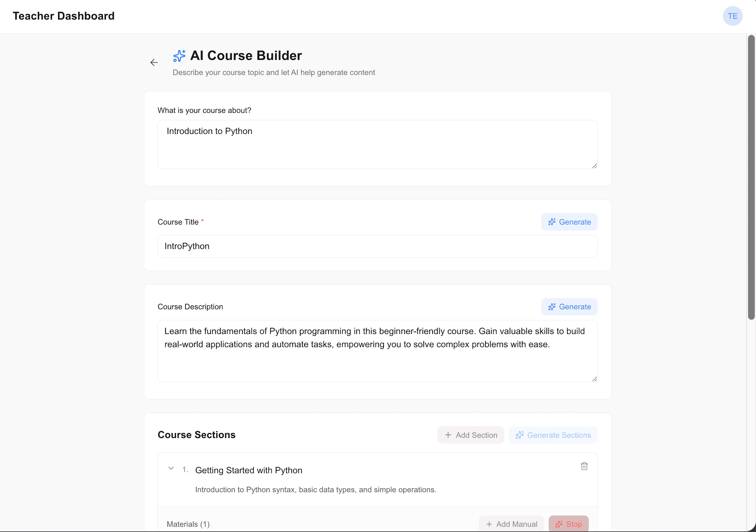Click the Generate Sections button

click(553, 435)
